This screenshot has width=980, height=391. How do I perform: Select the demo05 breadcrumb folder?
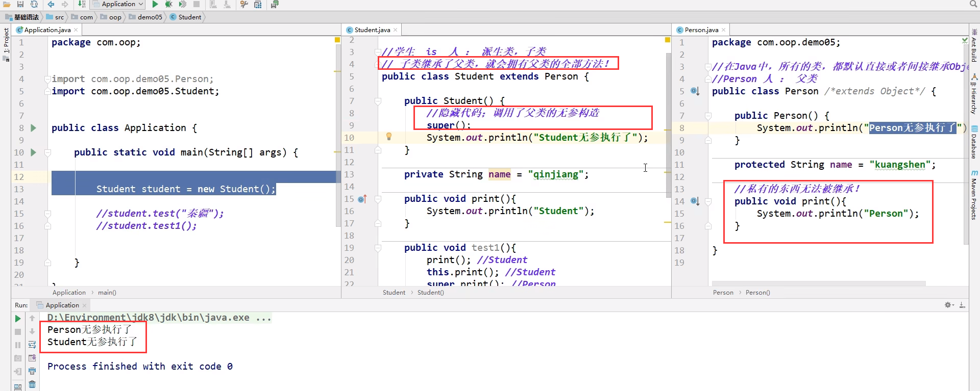point(145,17)
